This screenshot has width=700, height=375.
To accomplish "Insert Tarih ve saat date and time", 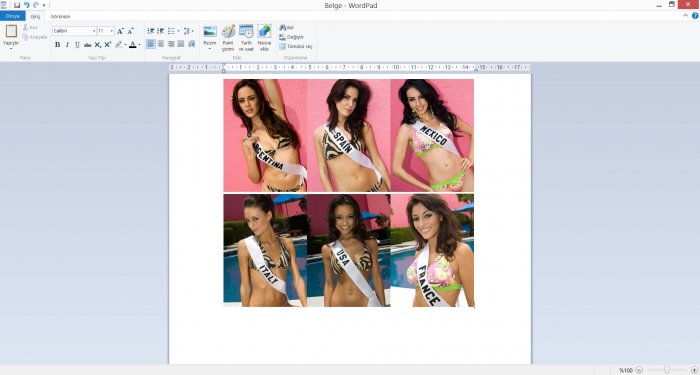I will pyautogui.click(x=246, y=38).
